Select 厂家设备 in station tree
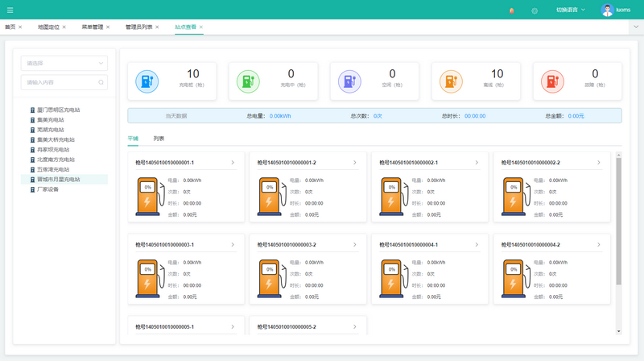 point(47,189)
